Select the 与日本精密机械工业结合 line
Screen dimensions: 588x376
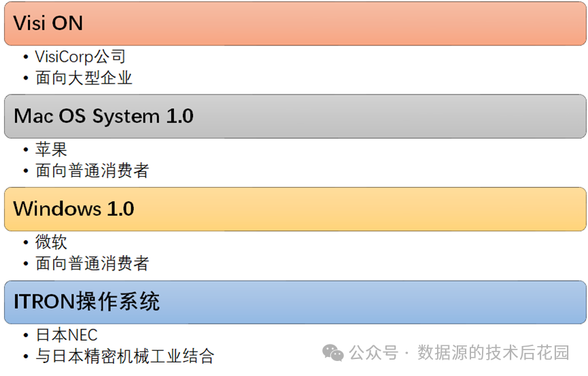(x=125, y=356)
